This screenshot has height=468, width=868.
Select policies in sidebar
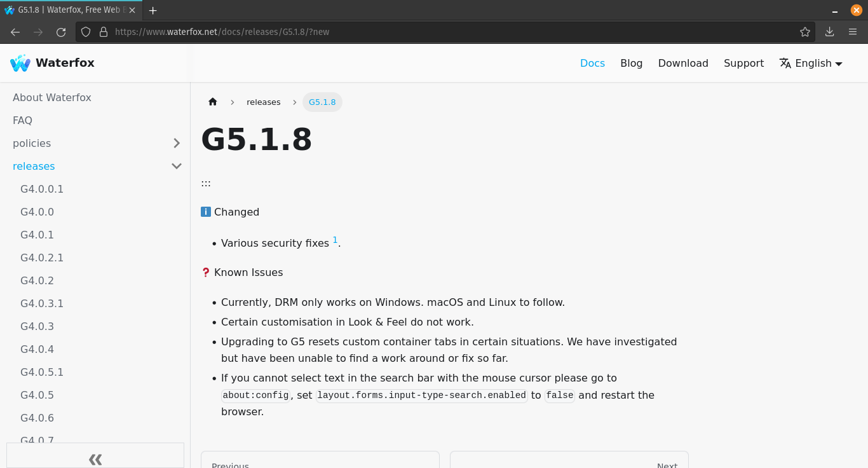point(32,143)
